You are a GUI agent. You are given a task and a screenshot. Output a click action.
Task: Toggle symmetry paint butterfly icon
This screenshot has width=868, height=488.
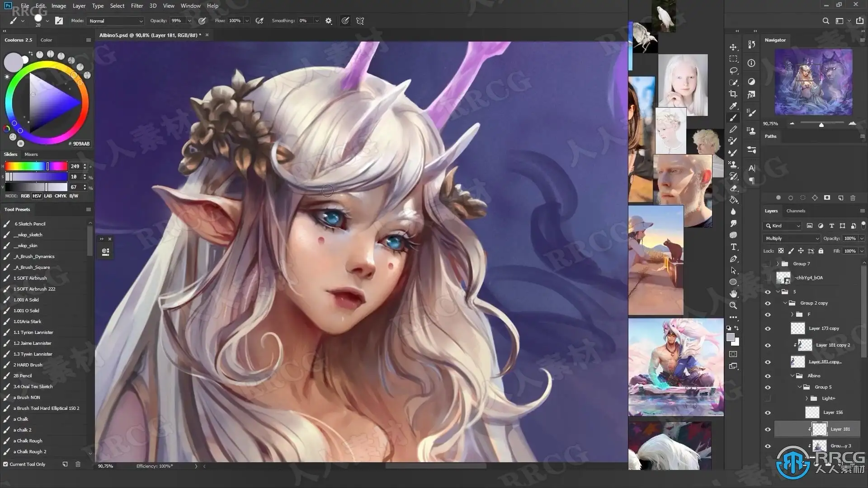point(360,21)
